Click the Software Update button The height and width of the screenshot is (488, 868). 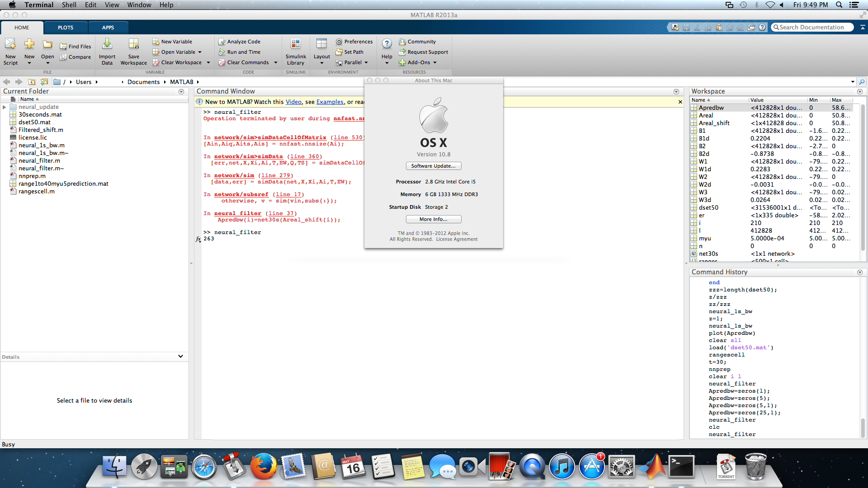pyautogui.click(x=433, y=166)
